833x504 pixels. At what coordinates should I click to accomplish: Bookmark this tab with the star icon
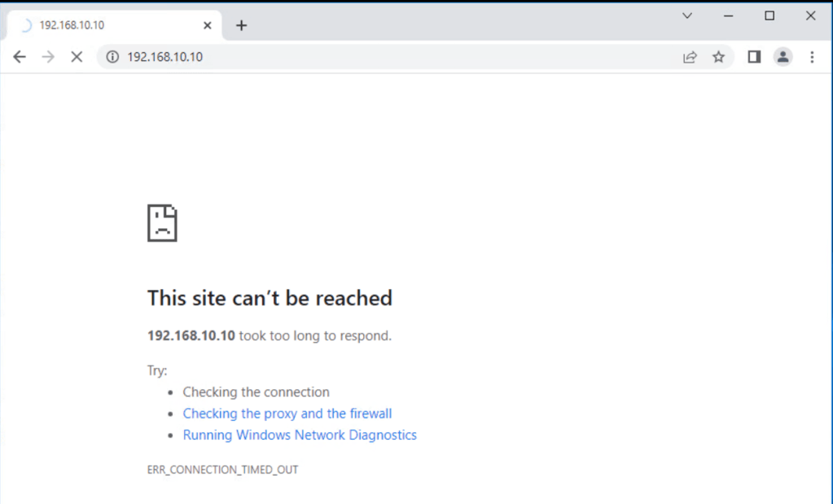(x=718, y=57)
